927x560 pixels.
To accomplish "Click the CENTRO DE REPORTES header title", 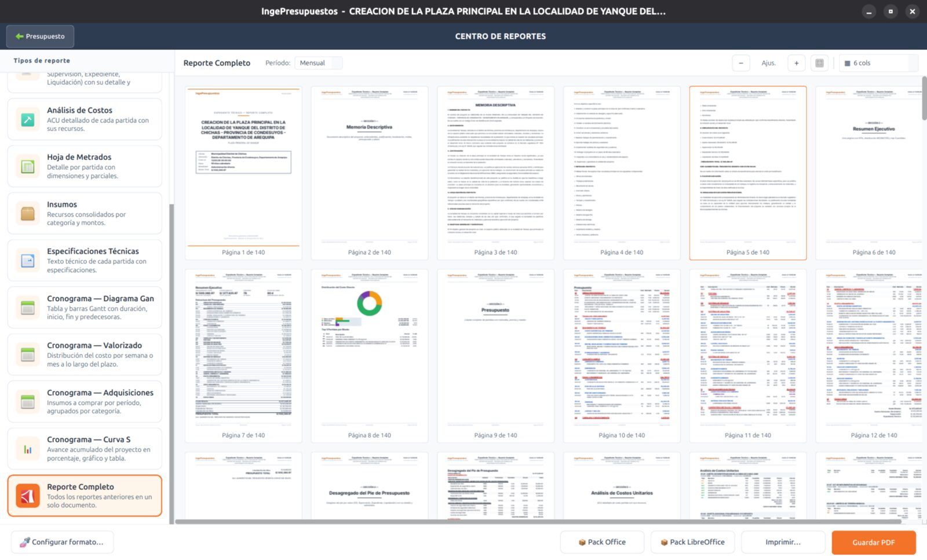I will pos(501,36).
